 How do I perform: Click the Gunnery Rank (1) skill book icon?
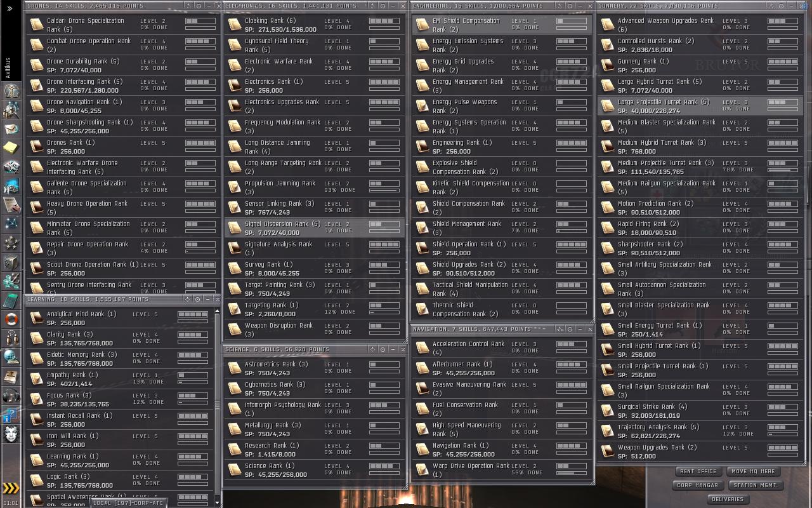(x=608, y=65)
